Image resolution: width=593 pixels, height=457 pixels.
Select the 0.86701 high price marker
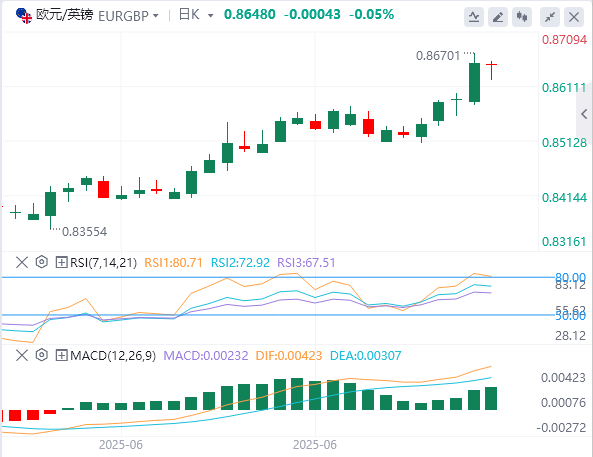coord(438,56)
